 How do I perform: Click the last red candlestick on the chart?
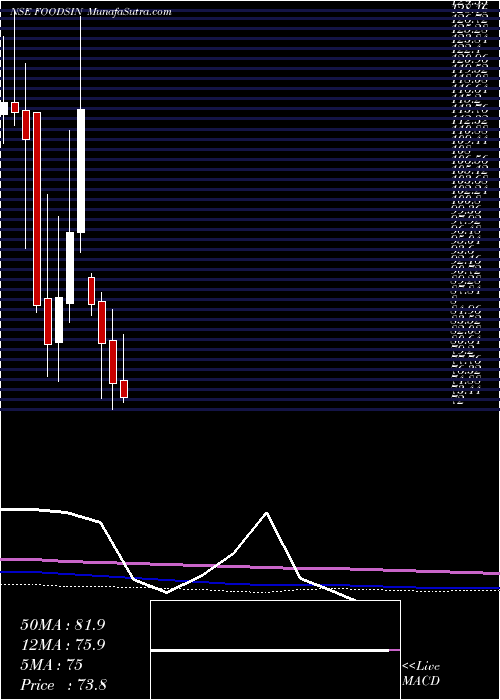[x=124, y=389]
